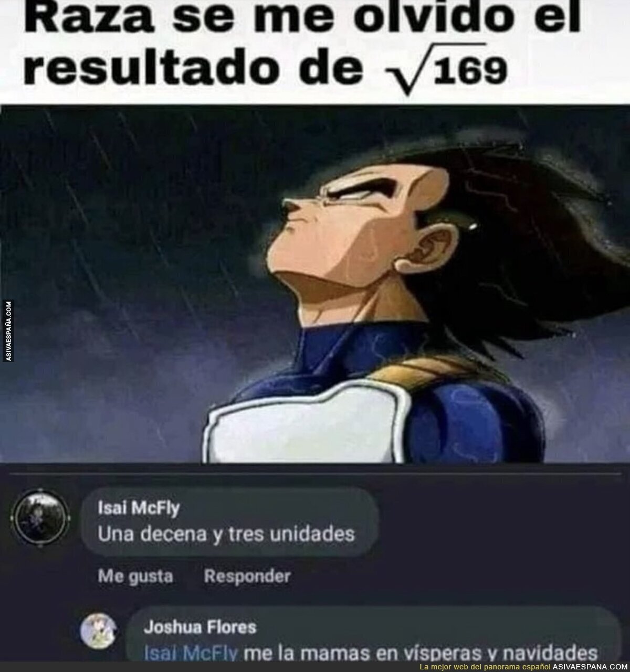Click the 'resultado de' heading line
This screenshot has height=672, width=630.
pyautogui.click(x=208, y=73)
